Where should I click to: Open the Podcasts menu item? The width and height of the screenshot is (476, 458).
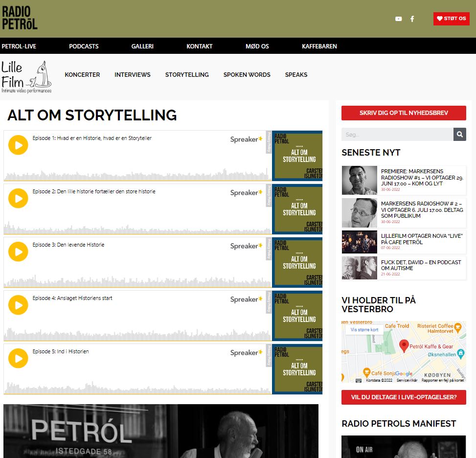point(84,46)
